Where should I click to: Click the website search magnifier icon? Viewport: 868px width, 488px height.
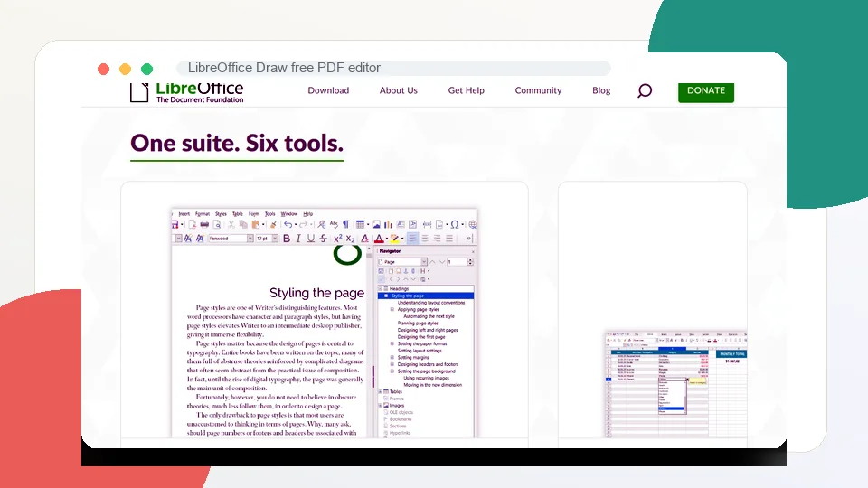645,90
